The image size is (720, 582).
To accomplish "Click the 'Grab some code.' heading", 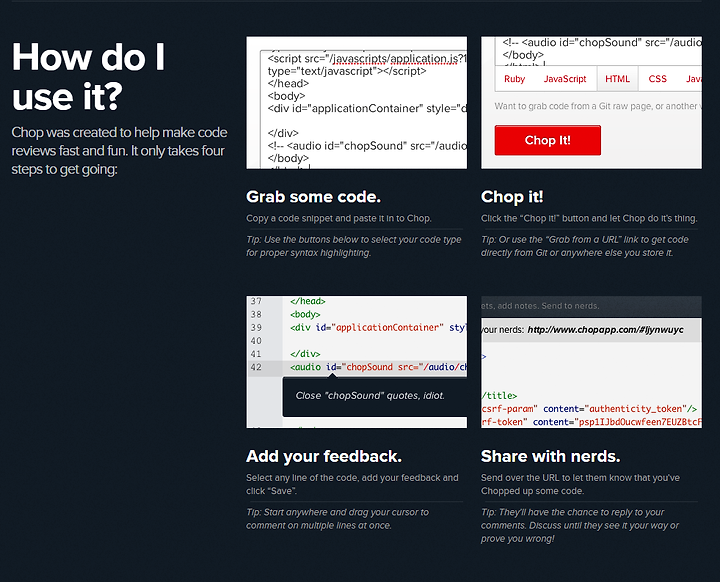I will tap(313, 197).
